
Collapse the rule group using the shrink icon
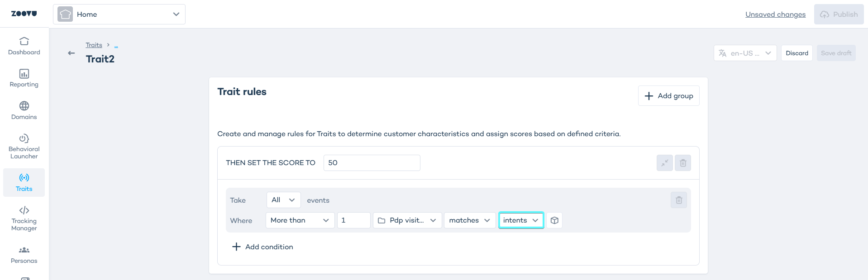[x=664, y=163]
